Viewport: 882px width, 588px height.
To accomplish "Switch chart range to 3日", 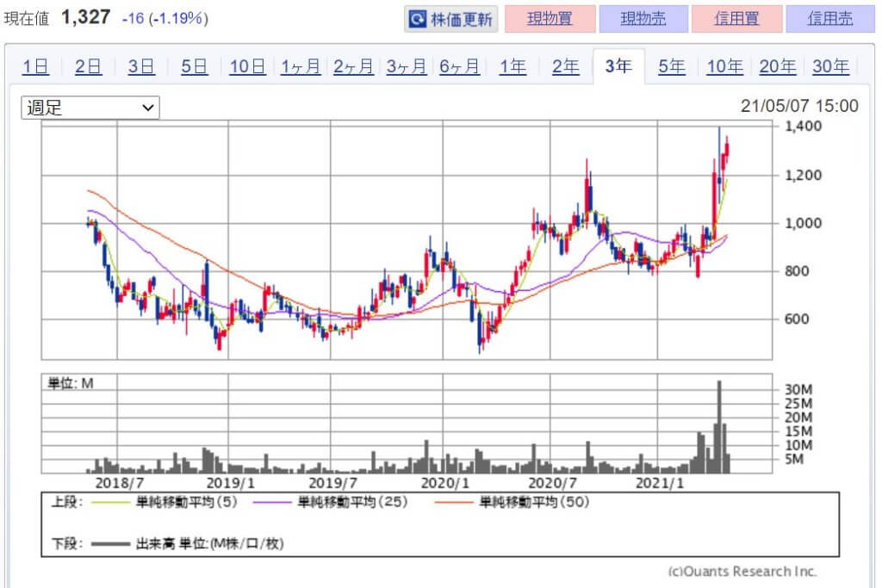I will (x=141, y=67).
